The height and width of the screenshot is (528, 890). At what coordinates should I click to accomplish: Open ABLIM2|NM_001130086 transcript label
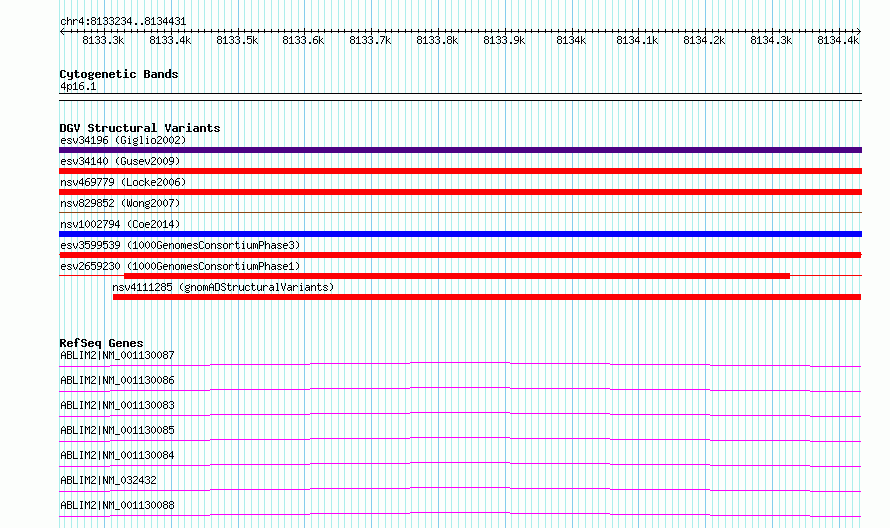click(x=117, y=380)
